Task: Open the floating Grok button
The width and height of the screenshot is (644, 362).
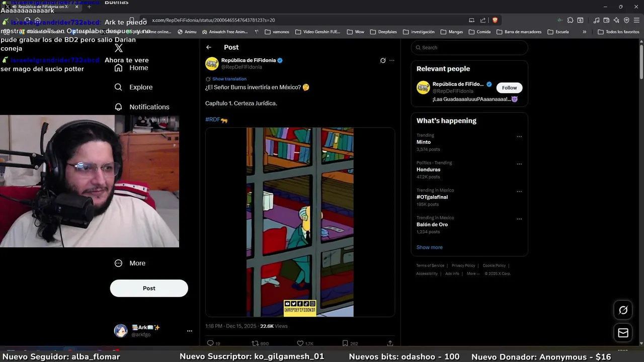Action: (623, 310)
